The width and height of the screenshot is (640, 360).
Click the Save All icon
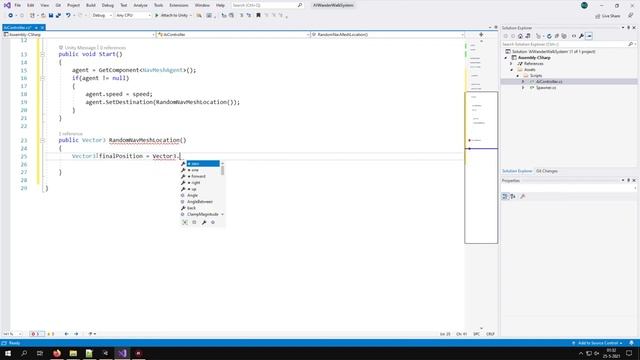click(58, 15)
